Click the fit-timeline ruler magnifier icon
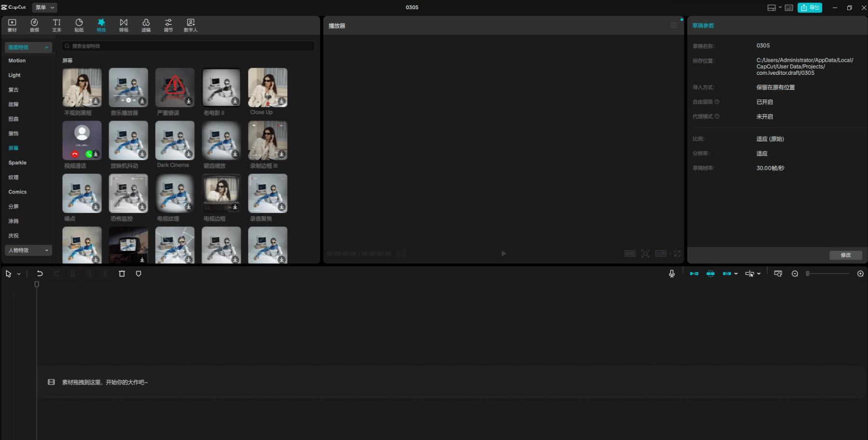 (778, 274)
